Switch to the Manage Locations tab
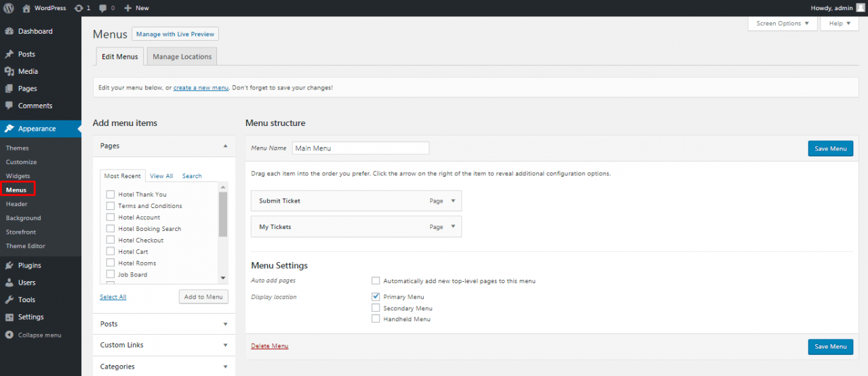868x376 pixels. point(182,57)
